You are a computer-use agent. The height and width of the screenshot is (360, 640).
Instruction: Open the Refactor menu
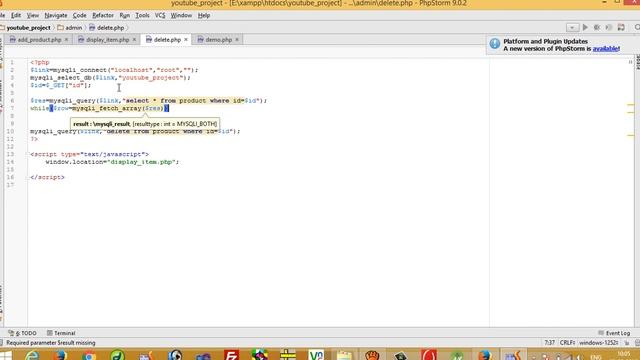103,16
